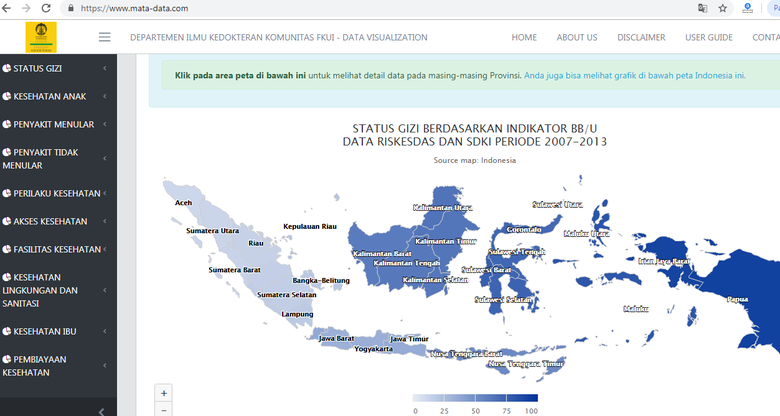Go back with browser back arrow
780x416 pixels.
tap(6, 8)
